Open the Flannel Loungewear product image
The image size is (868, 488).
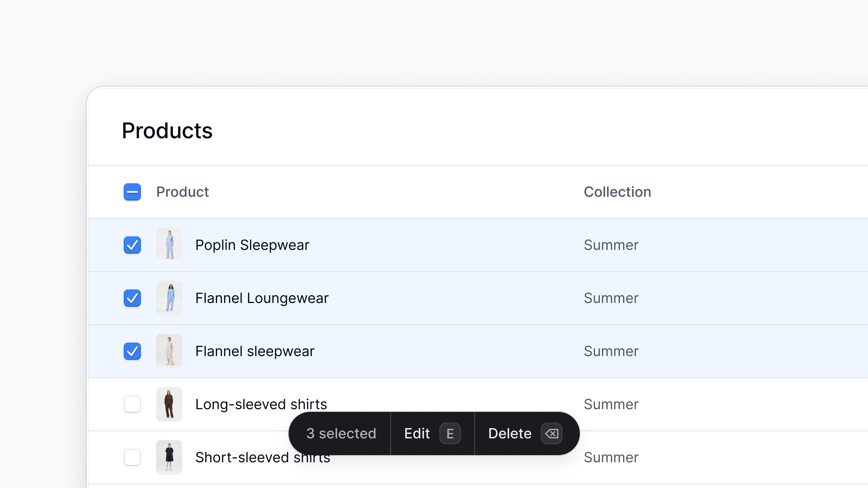(169, 298)
